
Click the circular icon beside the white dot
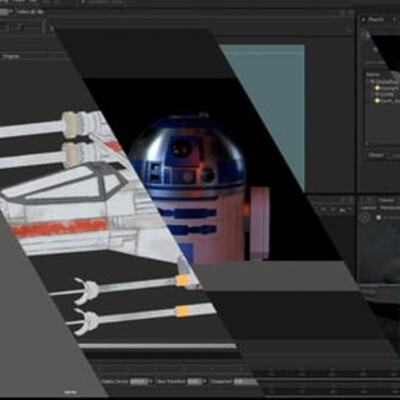365,218
